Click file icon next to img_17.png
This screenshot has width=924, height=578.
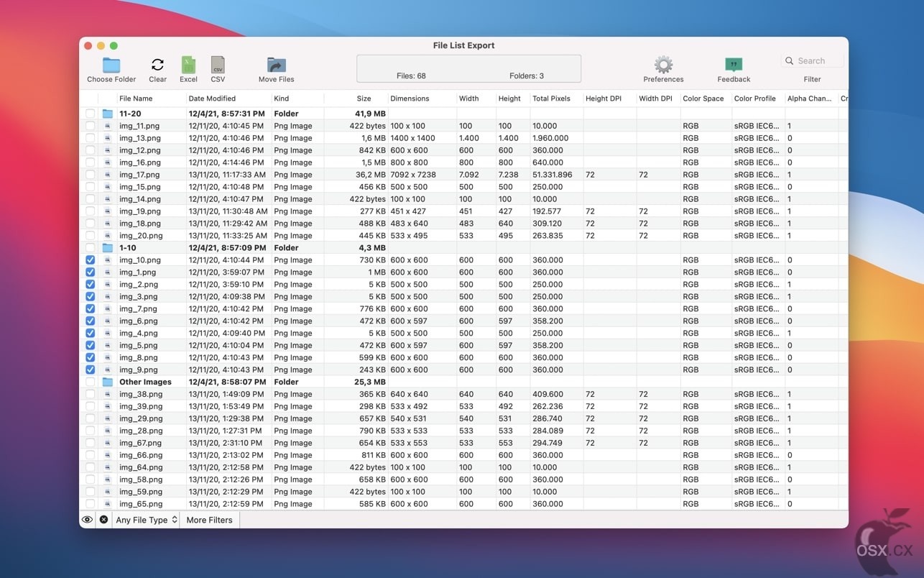pos(108,175)
